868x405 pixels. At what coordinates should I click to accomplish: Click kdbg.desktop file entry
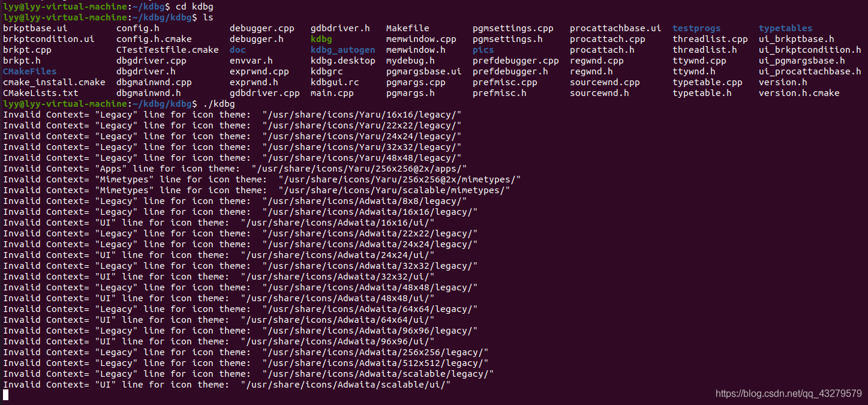pos(343,61)
